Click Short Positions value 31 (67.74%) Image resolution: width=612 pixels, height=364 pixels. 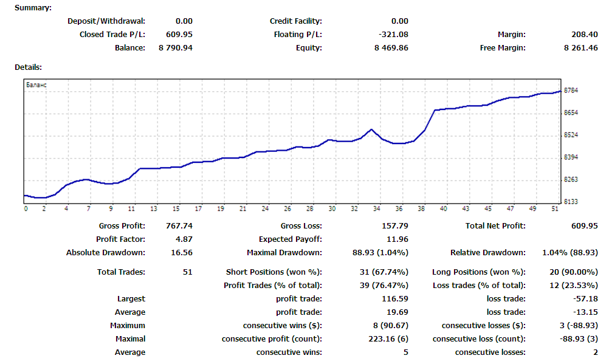[384, 272]
